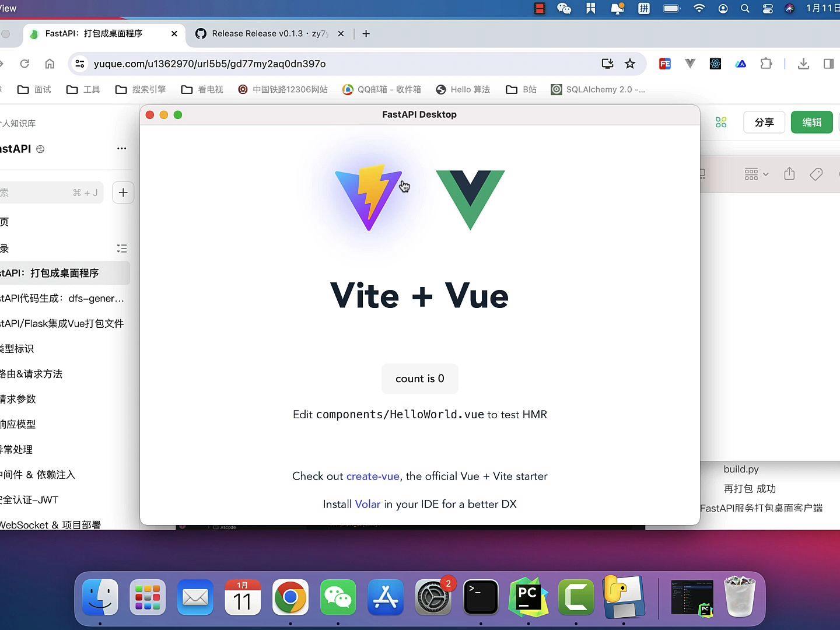The width and height of the screenshot is (840, 630).
Task: Click 'build.py' outline entry
Action: [x=741, y=469]
